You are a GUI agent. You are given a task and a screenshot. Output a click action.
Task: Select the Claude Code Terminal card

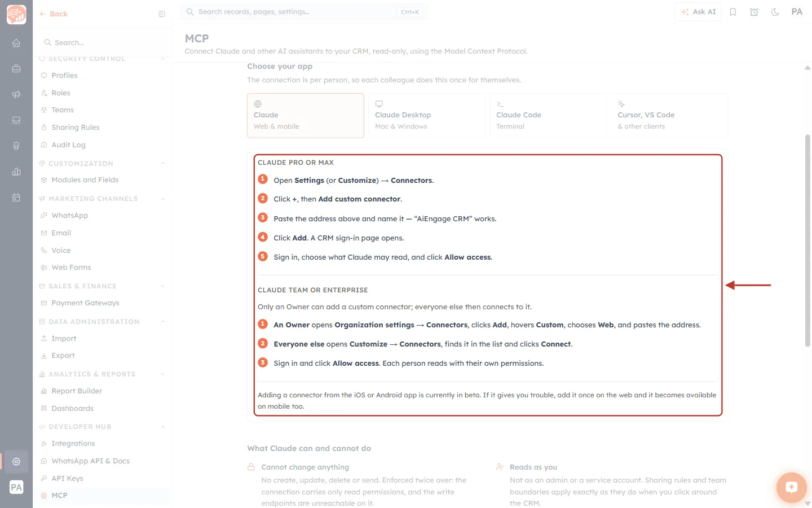pos(548,116)
